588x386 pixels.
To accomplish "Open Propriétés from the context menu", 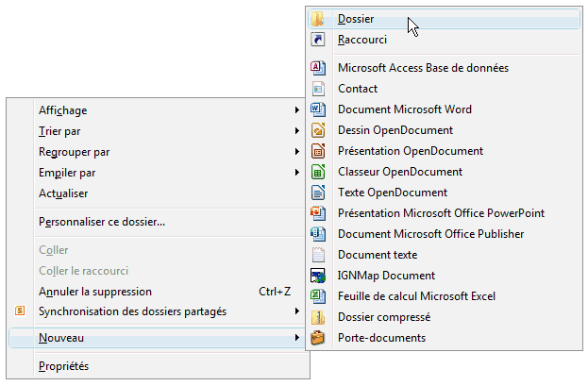I will [158, 366].
